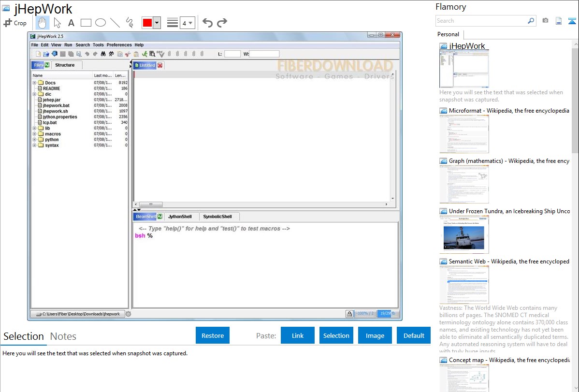Screen dimensions: 579x392
Task: Click the refresh icon on the Files tab
Action: 47,65
